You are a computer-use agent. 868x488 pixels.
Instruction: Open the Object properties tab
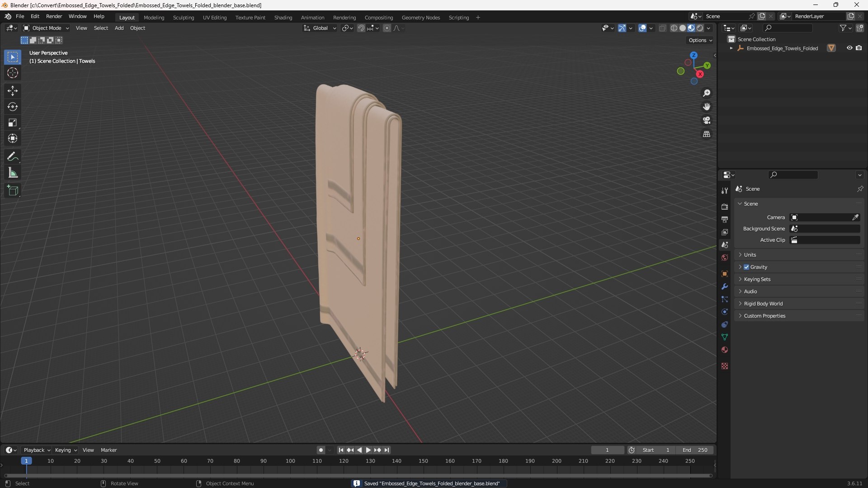click(x=725, y=274)
